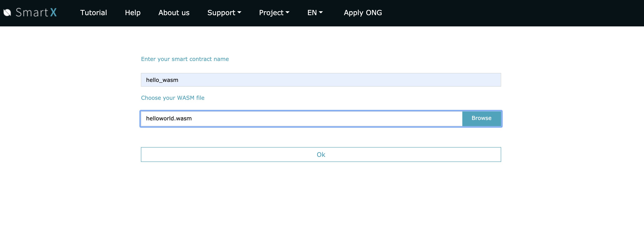The image size is (644, 231).
Task: Open the EN language selector
Action: point(312,12)
